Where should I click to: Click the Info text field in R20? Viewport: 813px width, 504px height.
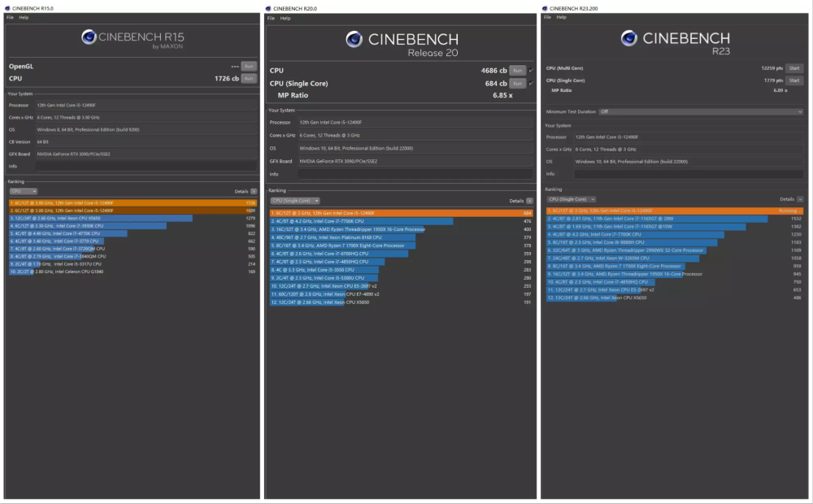(x=414, y=174)
